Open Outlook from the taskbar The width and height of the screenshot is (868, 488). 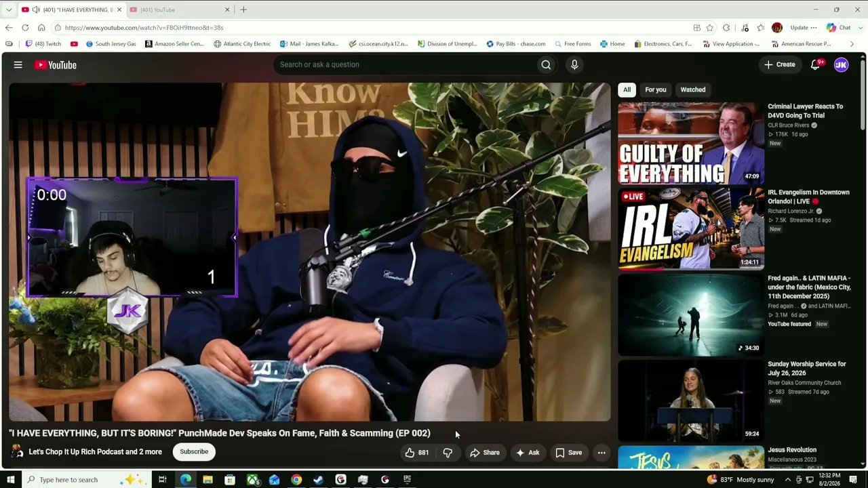[x=274, y=480]
